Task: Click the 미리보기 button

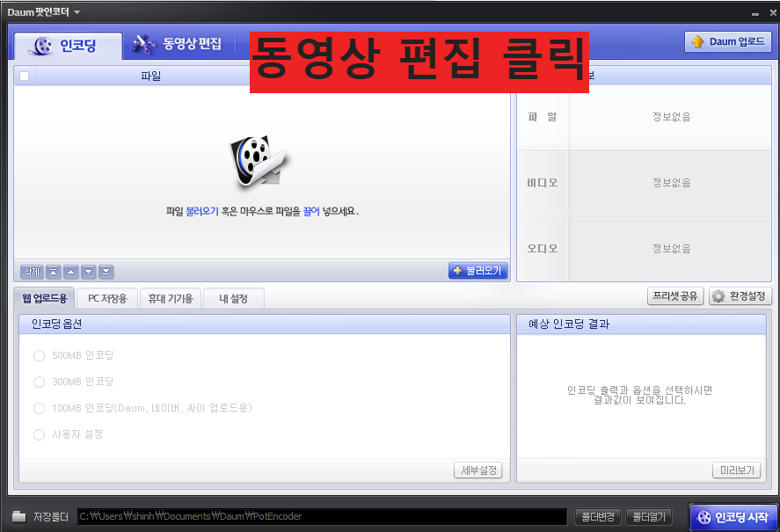Action: 737,470
